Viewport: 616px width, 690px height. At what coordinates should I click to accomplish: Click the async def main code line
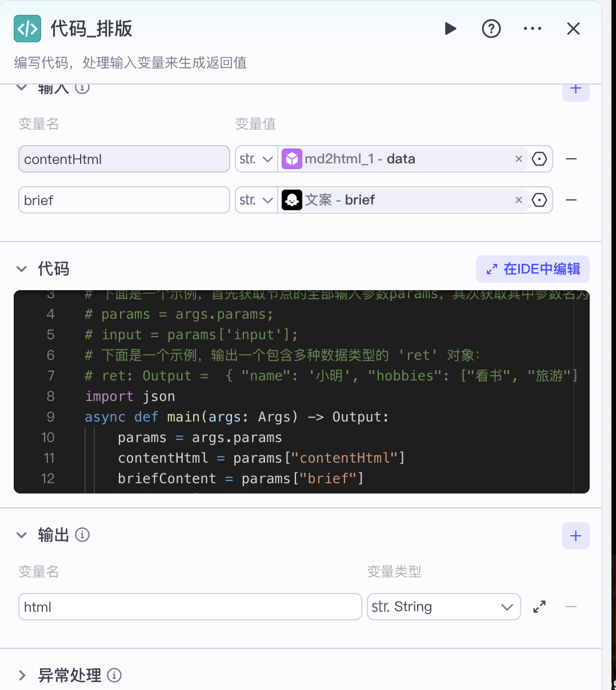pos(237,417)
